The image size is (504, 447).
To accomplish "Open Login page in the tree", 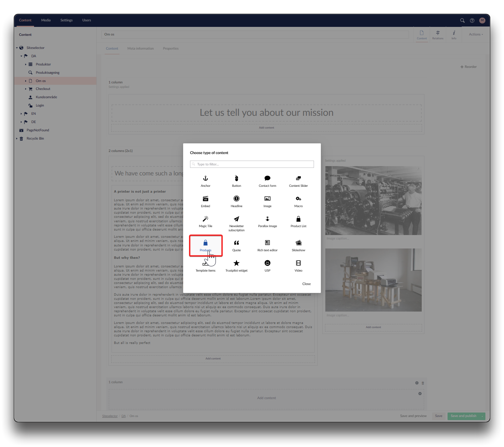I will tap(40, 105).
